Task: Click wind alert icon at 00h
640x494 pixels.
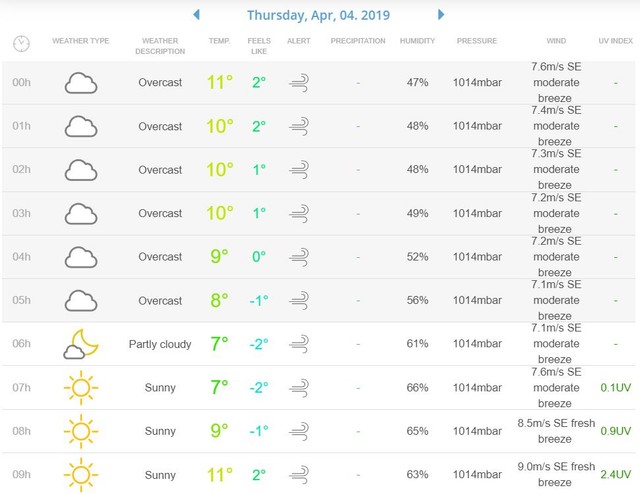Action: coord(298,83)
